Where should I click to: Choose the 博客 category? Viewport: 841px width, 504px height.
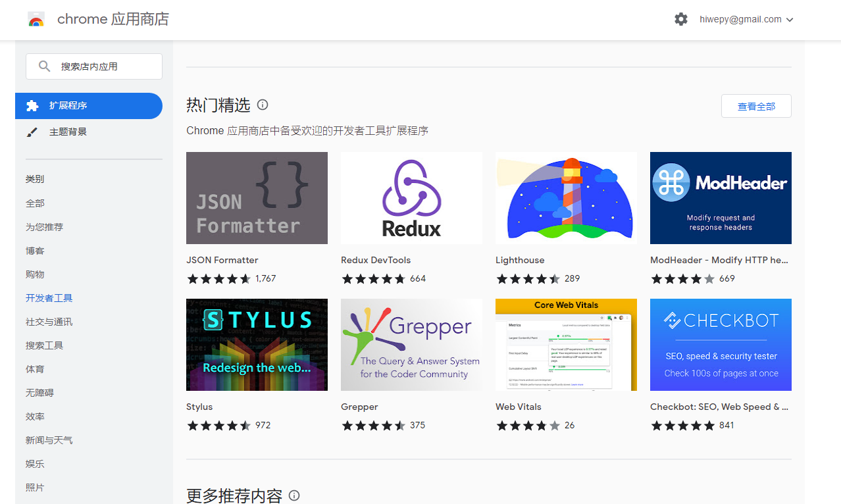tap(35, 251)
